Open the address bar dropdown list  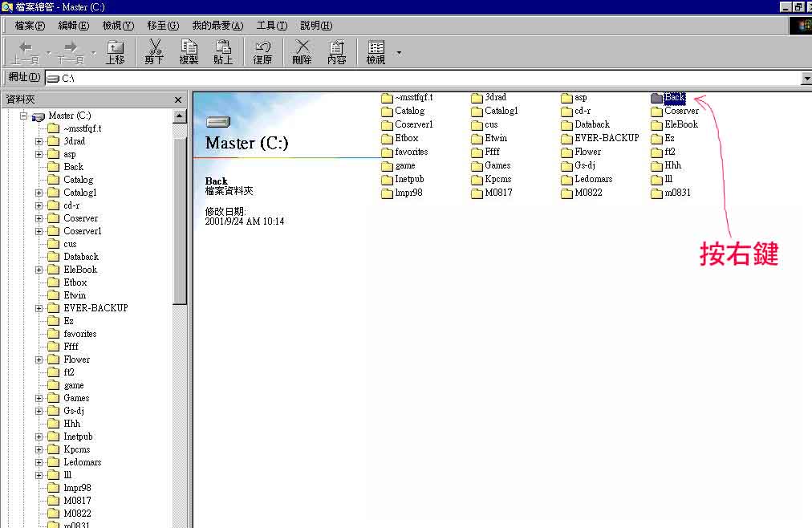point(806,78)
